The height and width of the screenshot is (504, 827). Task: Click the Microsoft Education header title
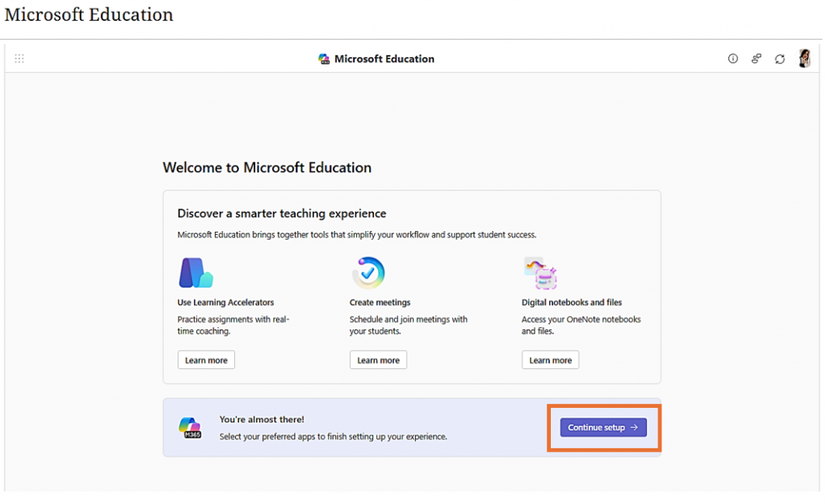[x=384, y=59]
